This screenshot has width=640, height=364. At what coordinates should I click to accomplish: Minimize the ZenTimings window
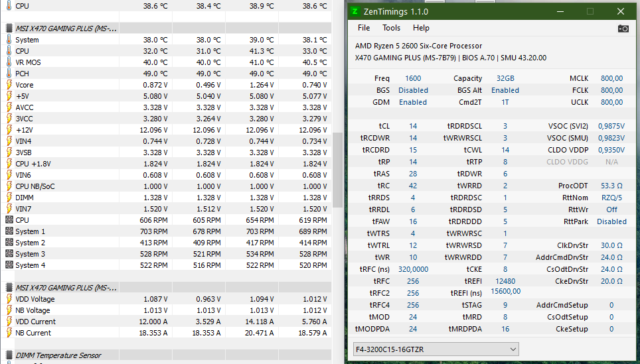coord(559,11)
